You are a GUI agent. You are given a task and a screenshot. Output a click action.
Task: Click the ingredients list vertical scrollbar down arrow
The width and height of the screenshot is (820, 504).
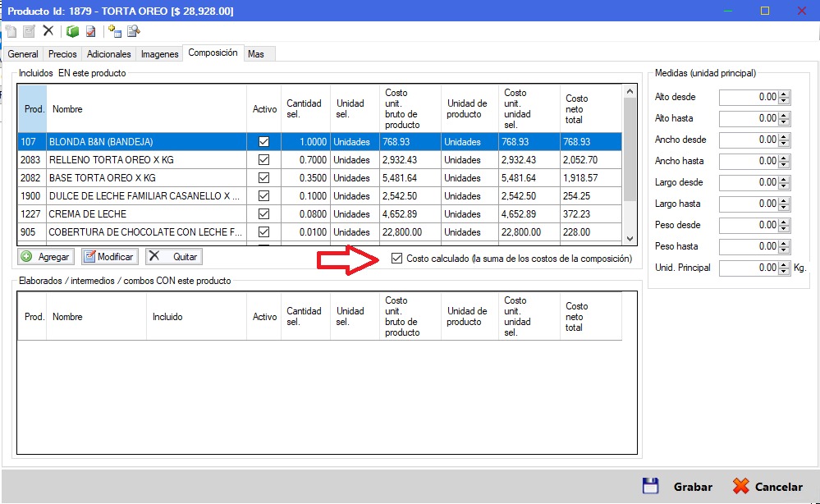pos(630,238)
